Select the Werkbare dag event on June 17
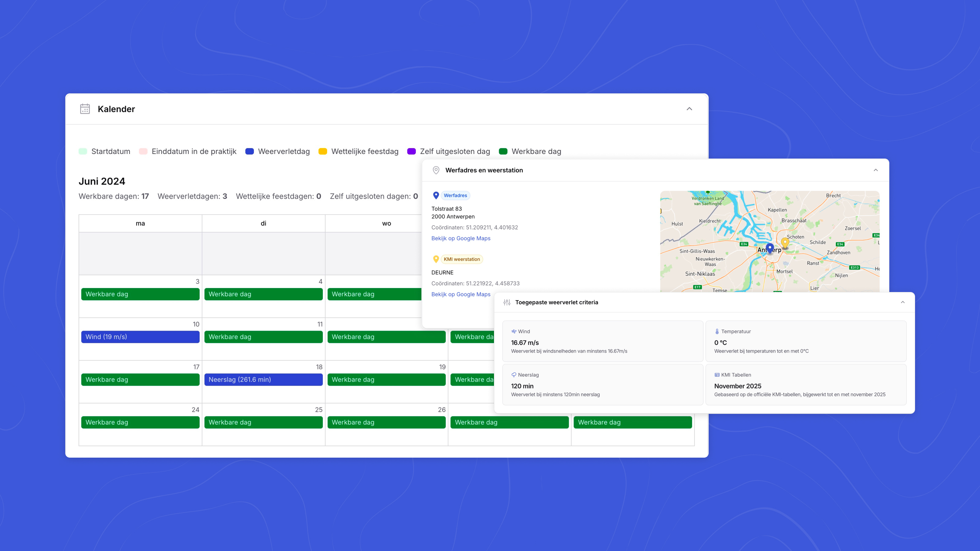The width and height of the screenshot is (980, 551). (140, 380)
